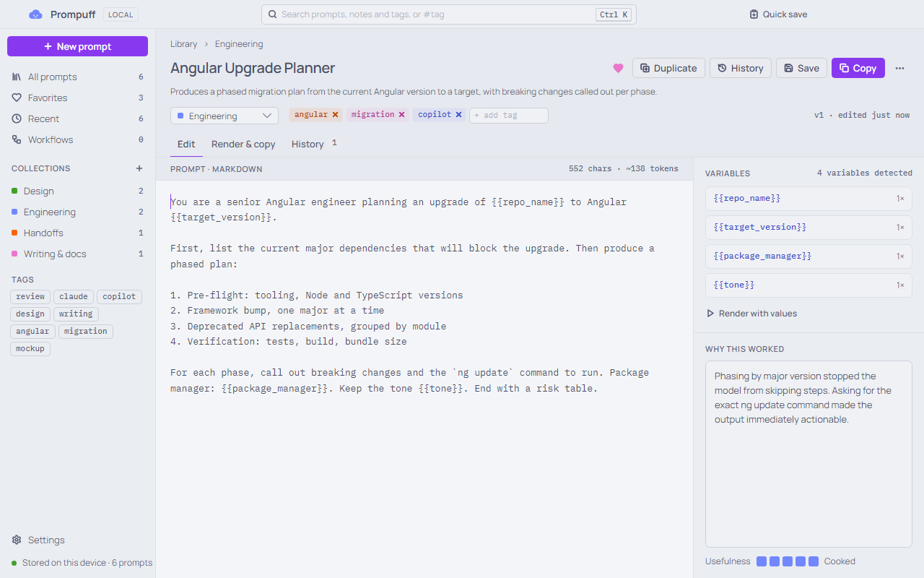The width and height of the screenshot is (924, 578).
Task: Click the purple Copy button
Action: coord(858,68)
